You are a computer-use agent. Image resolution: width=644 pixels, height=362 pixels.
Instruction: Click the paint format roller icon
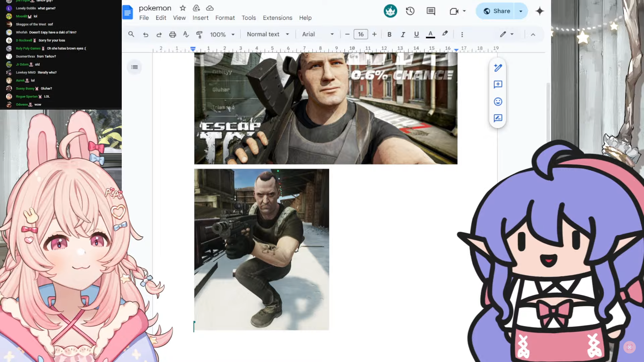click(x=199, y=34)
